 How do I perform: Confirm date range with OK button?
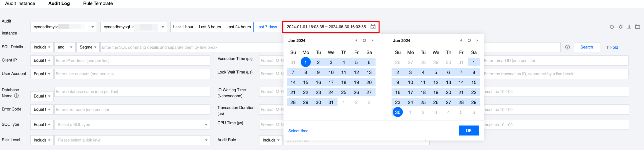pos(469,130)
